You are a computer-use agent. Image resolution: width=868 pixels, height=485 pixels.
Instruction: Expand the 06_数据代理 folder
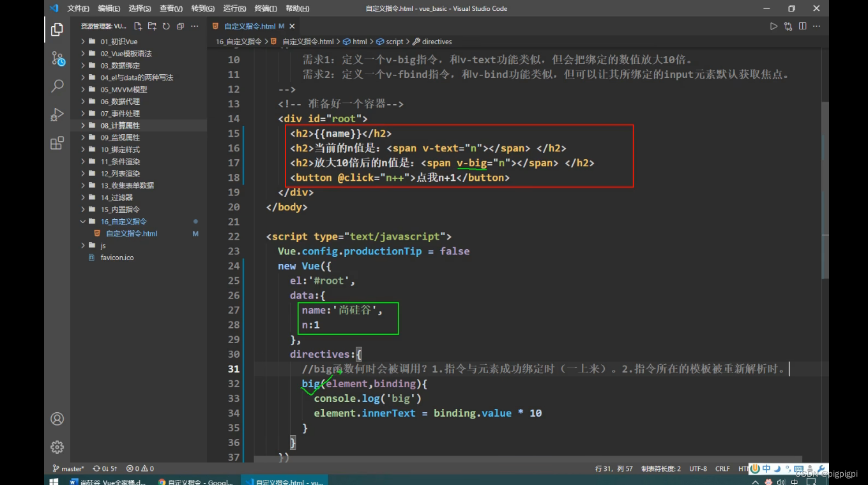[x=139, y=102]
